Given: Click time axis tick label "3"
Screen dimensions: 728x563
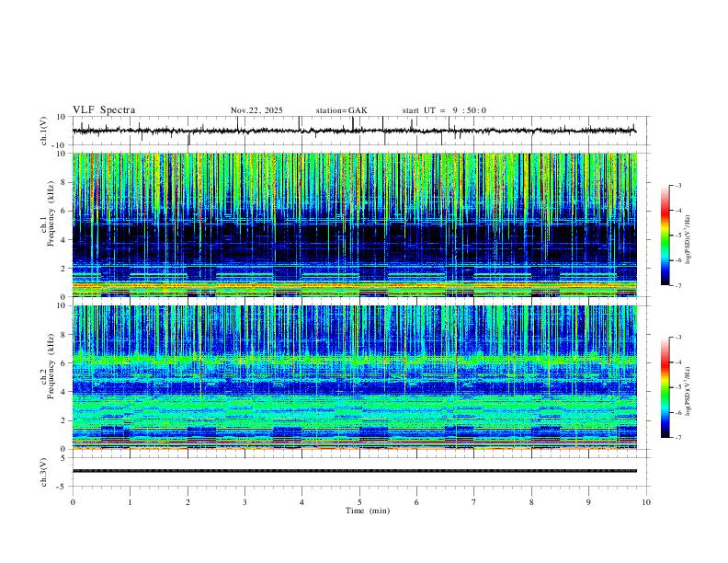Looking at the screenshot, I should [x=245, y=502].
